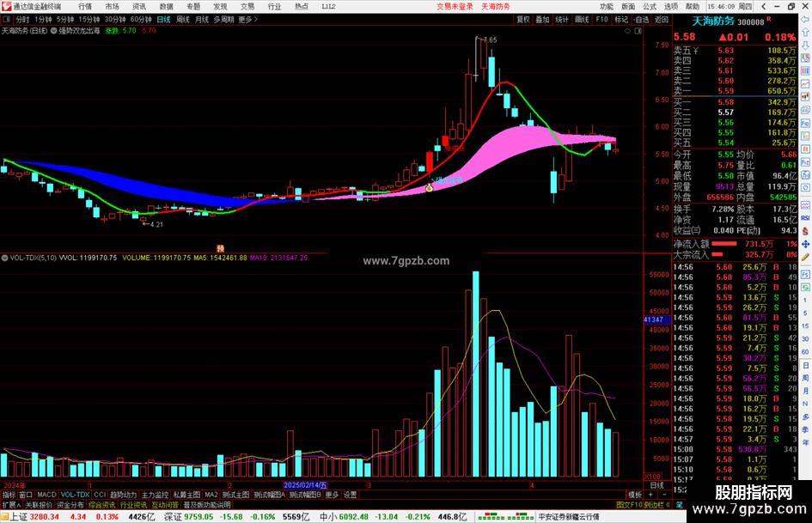Screen dimensions: 812x523
Task: Click the 叠加 overlay button
Action: click(542, 19)
